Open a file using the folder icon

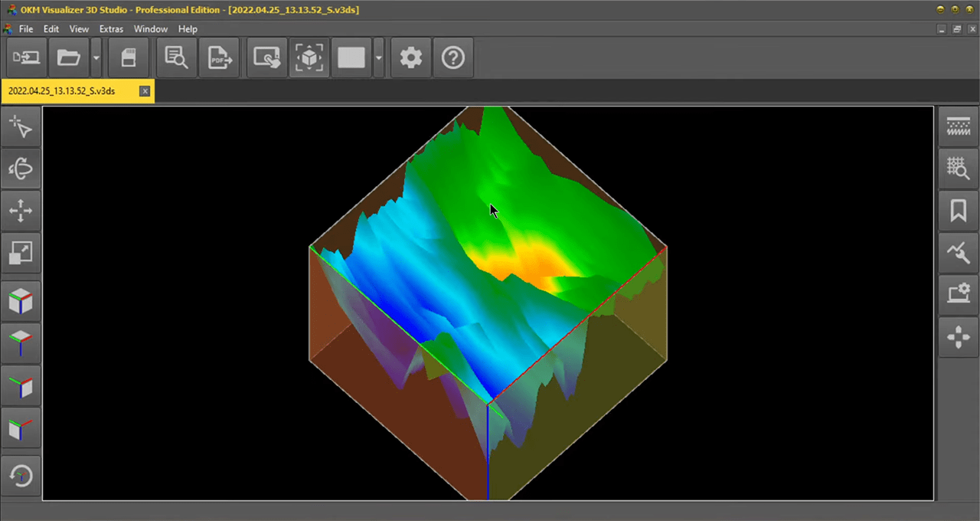tap(69, 57)
